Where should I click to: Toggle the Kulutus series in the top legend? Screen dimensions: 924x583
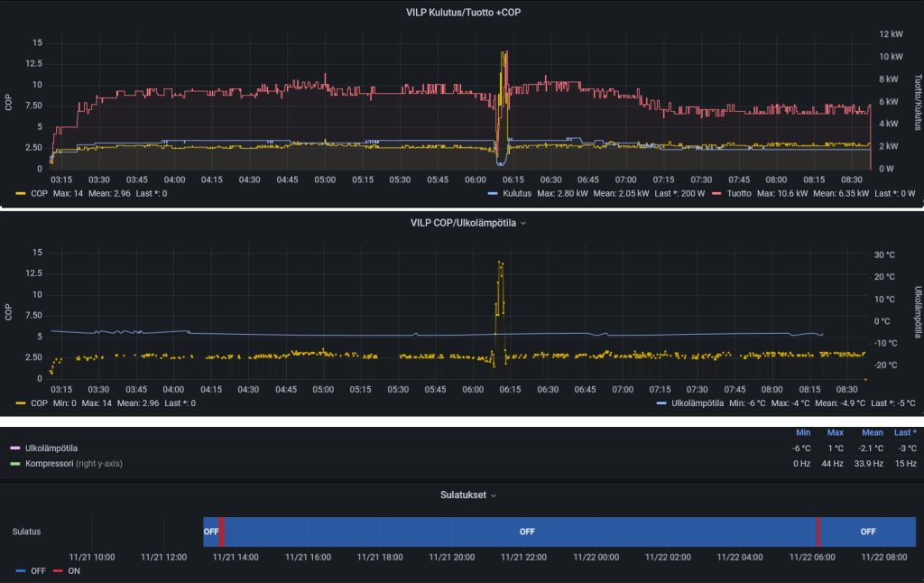click(517, 193)
